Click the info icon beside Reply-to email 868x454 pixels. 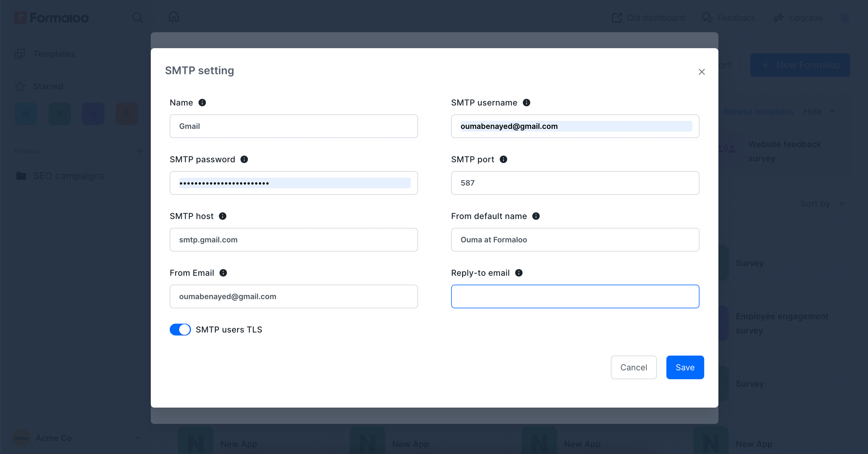(x=519, y=273)
